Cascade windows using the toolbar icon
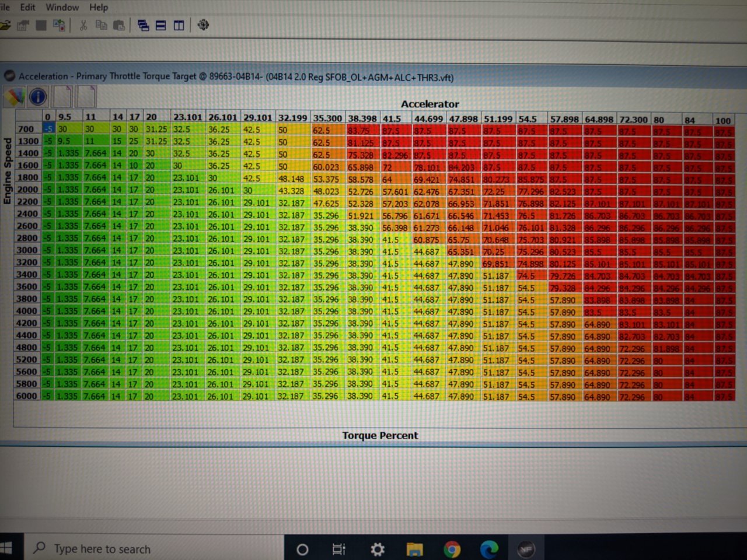Viewport: 747px width, 560px height. (143, 25)
